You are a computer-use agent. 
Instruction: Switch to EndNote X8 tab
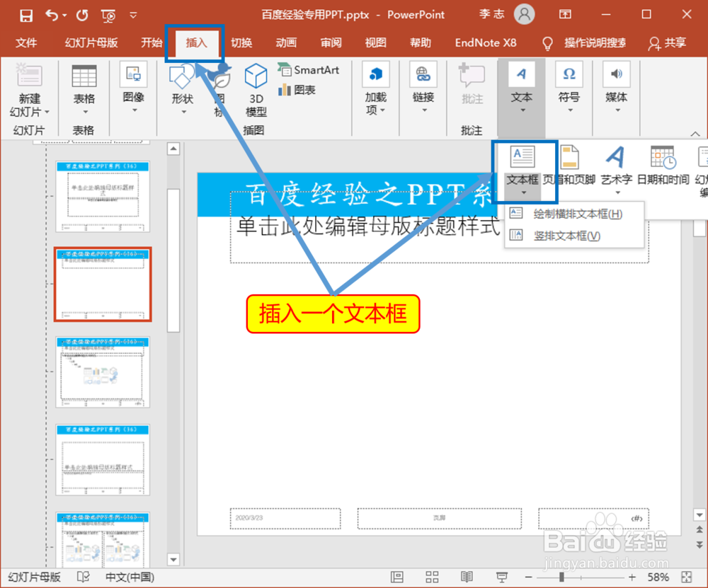pyautogui.click(x=486, y=43)
